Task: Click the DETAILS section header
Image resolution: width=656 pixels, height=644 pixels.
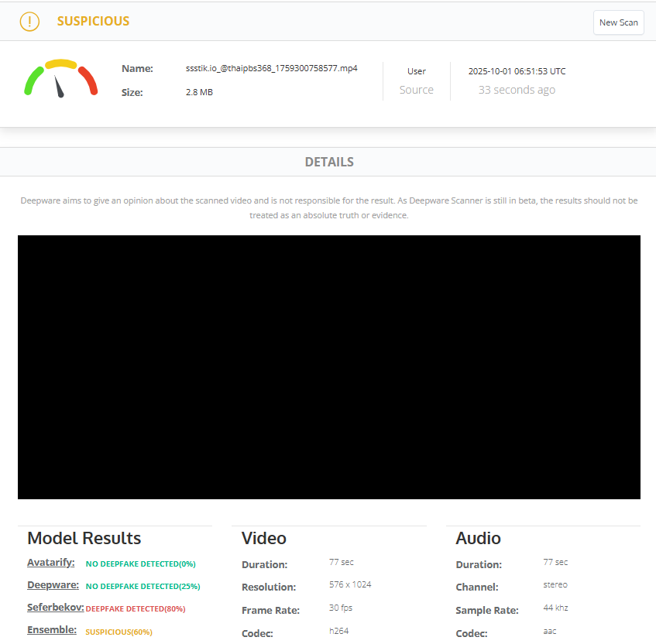Action: 328,163
